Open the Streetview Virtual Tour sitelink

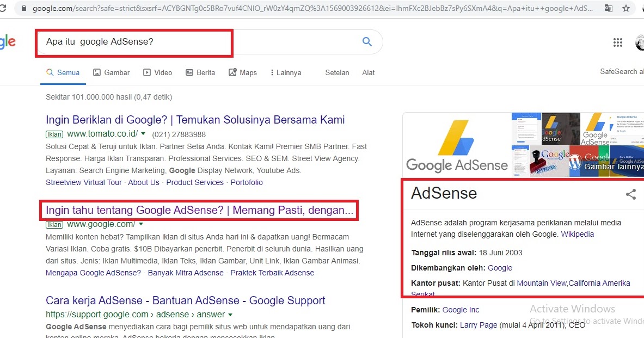click(84, 182)
